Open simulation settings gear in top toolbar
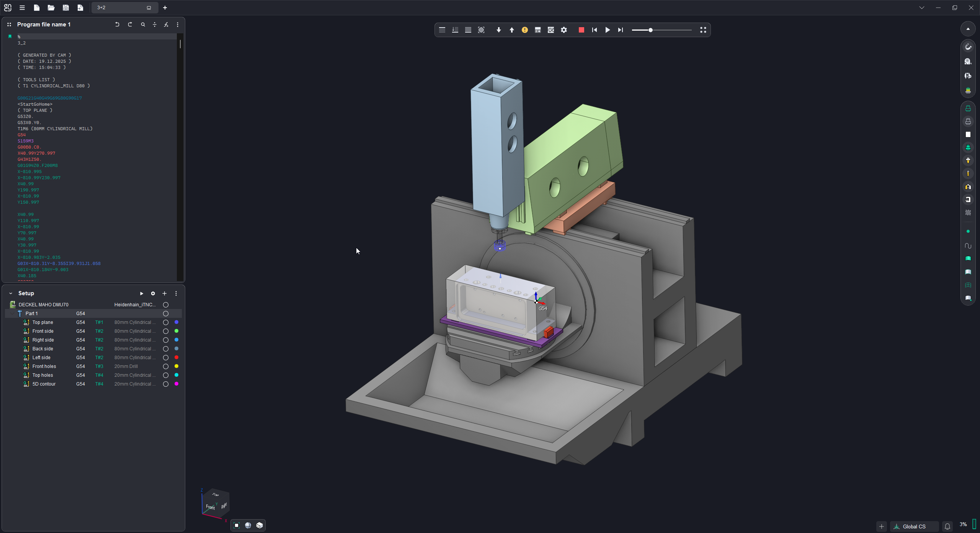 (x=563, y=30)
